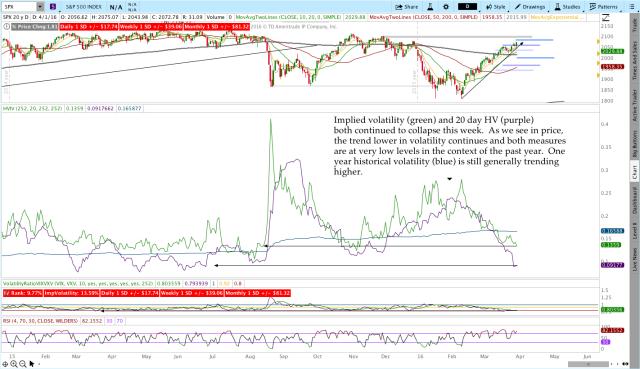Click the D: 4/1/16 date field
The width and height of the screenshot is (640, 369).
(x=45, y=17)
